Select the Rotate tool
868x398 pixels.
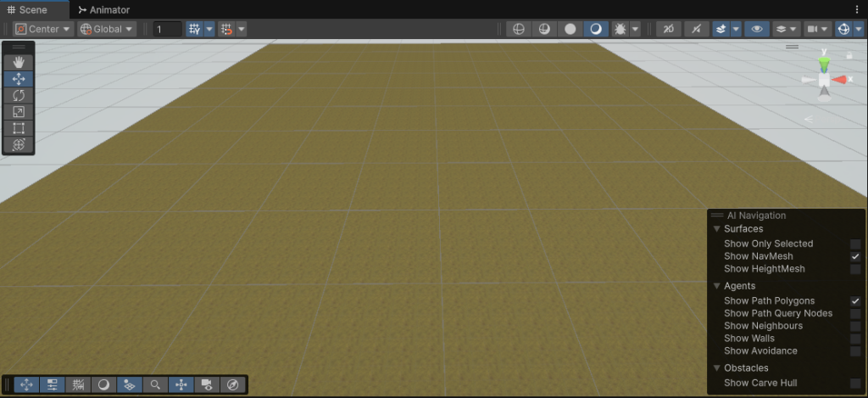pos(19,95)
